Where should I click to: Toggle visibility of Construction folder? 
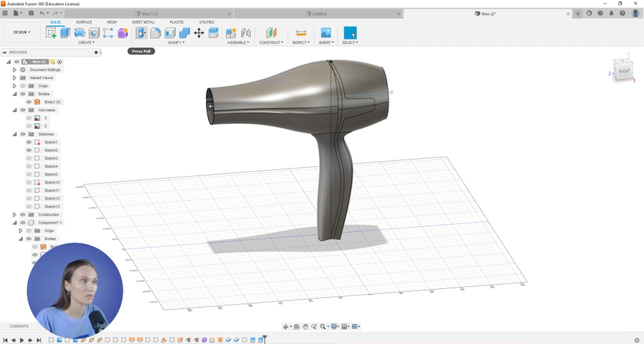23,215
